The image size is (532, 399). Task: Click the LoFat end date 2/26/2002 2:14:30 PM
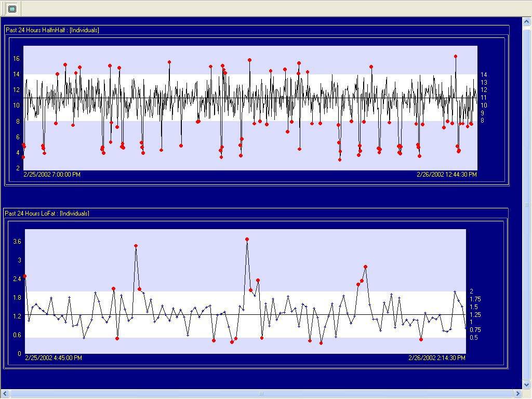click(x=437, y=357)
